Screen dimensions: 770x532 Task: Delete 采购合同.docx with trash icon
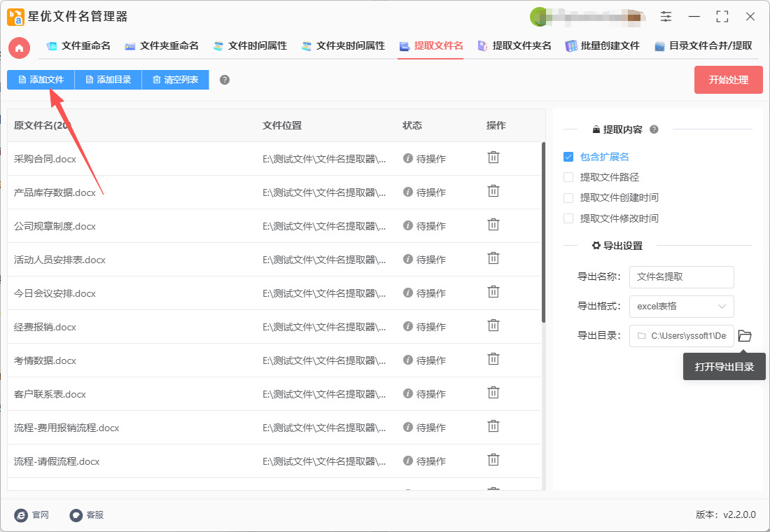493,157
